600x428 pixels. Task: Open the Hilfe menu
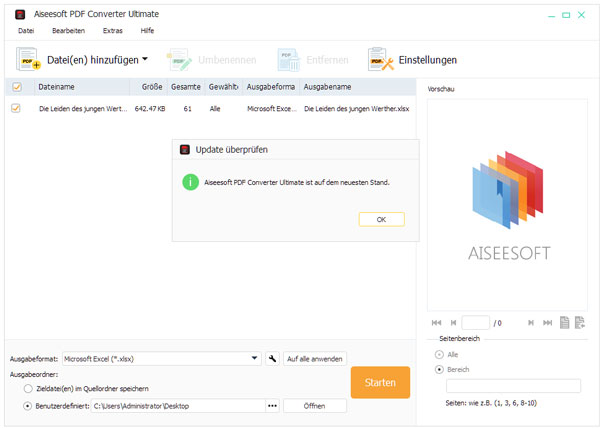pyautogui.click(x=147, y=31)
